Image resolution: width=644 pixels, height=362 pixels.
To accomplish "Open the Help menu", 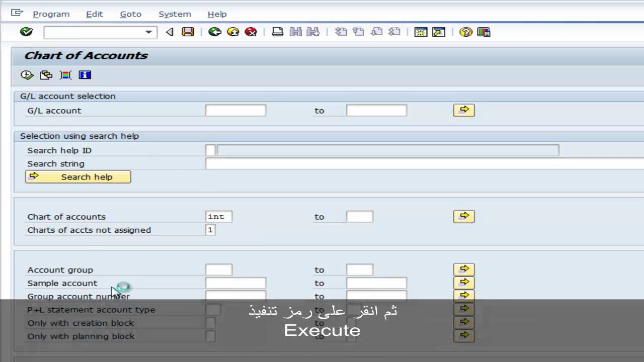I will (x=217, y=14).
